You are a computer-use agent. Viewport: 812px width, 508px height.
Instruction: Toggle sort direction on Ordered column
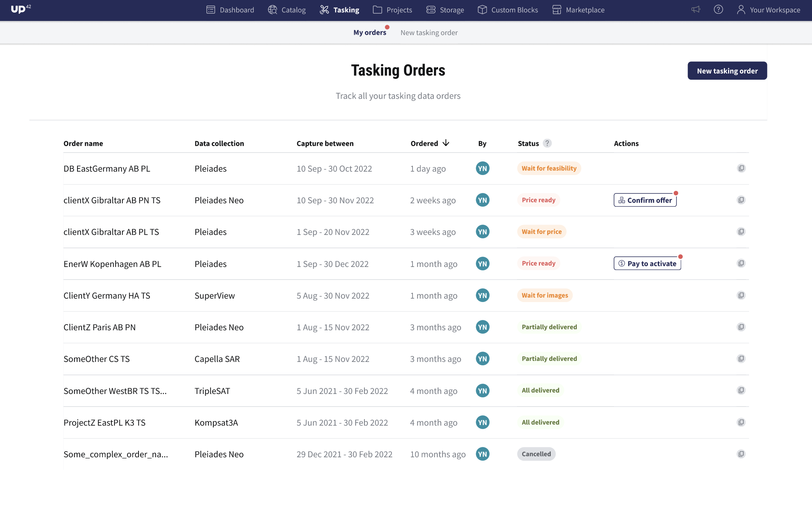point(446,143)
